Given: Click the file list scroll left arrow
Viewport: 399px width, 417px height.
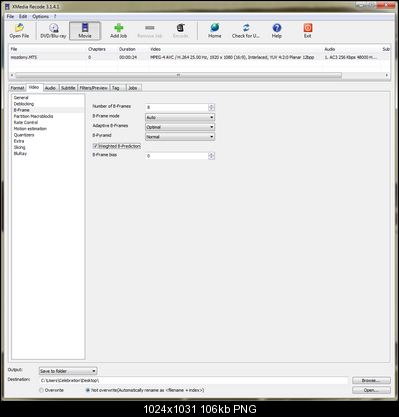Looking at the screenshot, I should (x=12, y=75).
